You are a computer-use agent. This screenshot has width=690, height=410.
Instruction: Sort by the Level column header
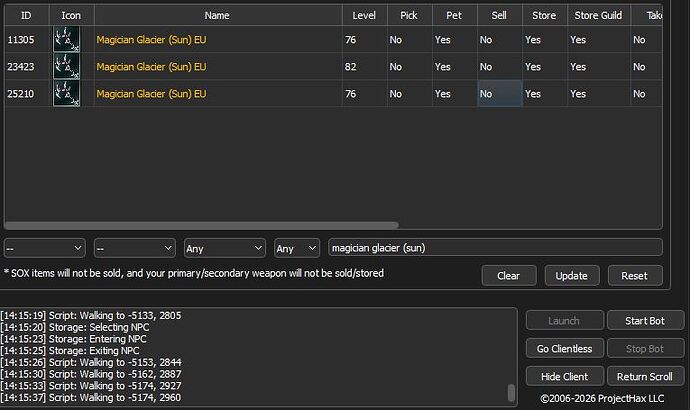(364, 15)
